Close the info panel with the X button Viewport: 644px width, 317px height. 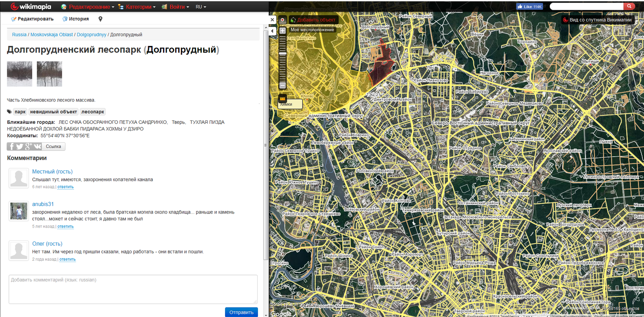click(x=272, y=20)
